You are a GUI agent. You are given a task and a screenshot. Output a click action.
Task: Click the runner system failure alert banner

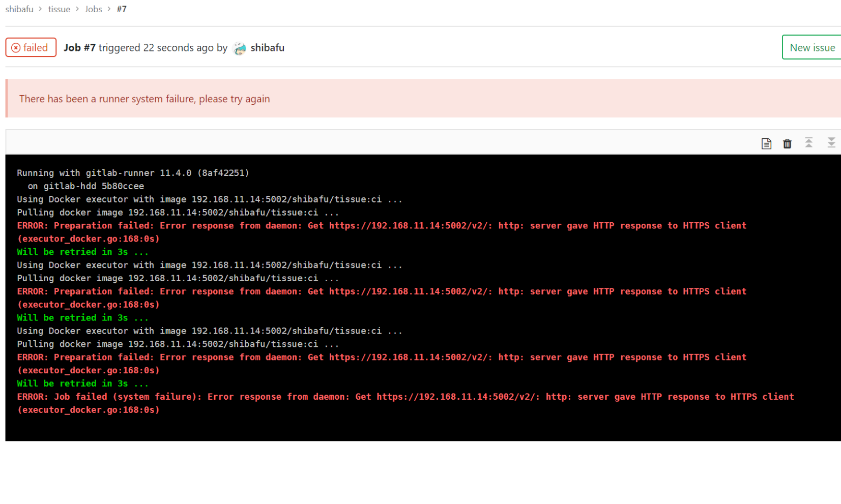coord(144,99)
